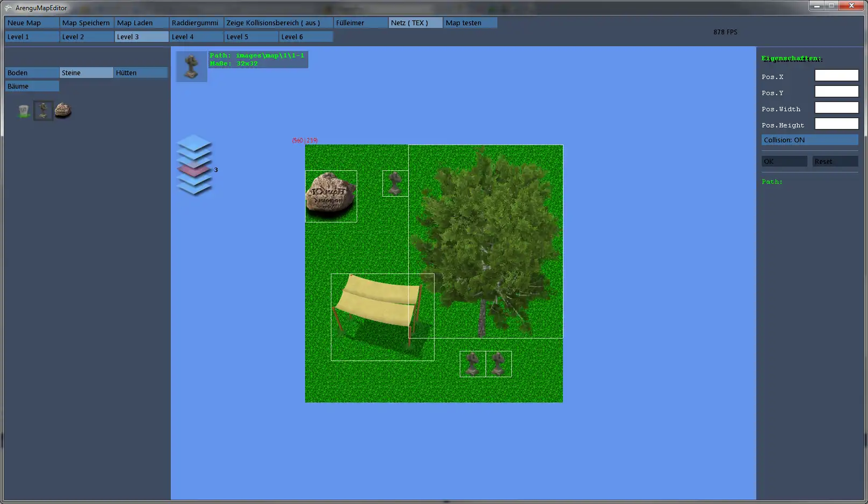Image resolution: width=868 pixels, height=504 pixels.
Task: Select the canvas tent object on map
Action: pos(382,317)
